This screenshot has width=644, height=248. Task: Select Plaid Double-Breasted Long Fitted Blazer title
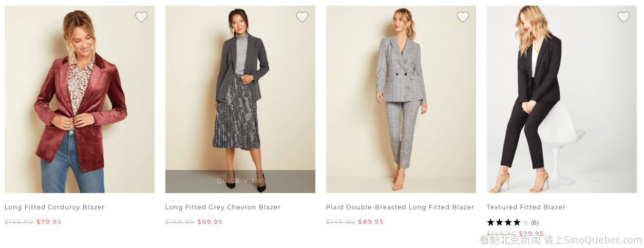tap(400, 207)
